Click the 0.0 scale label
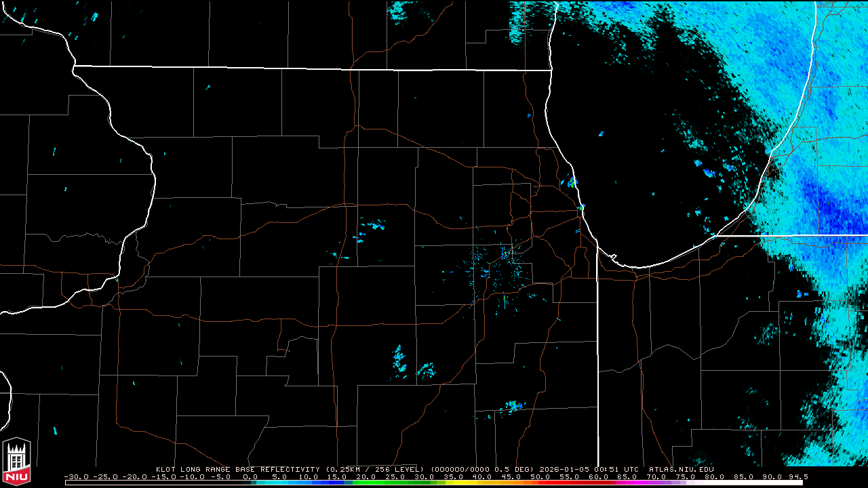 pyautogui.click(x=250, y=476)
